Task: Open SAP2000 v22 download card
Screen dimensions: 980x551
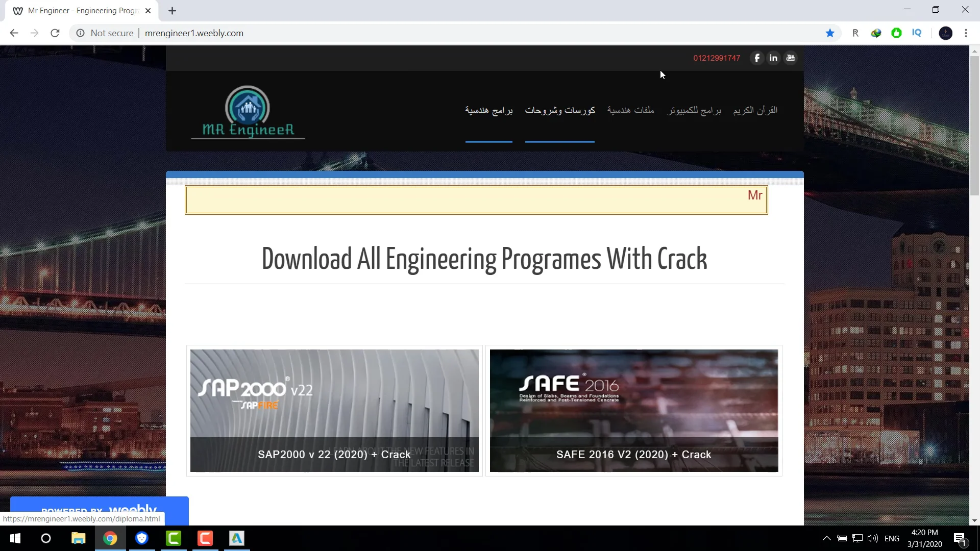Action: click(x=334, y=411)
